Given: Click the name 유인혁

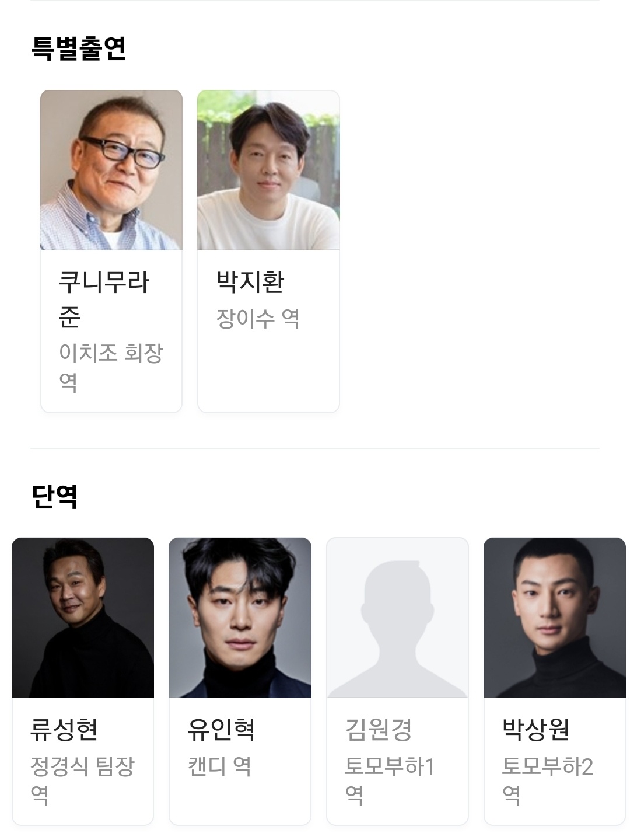Looking at the screenshot, I should [x=221, y=729].
